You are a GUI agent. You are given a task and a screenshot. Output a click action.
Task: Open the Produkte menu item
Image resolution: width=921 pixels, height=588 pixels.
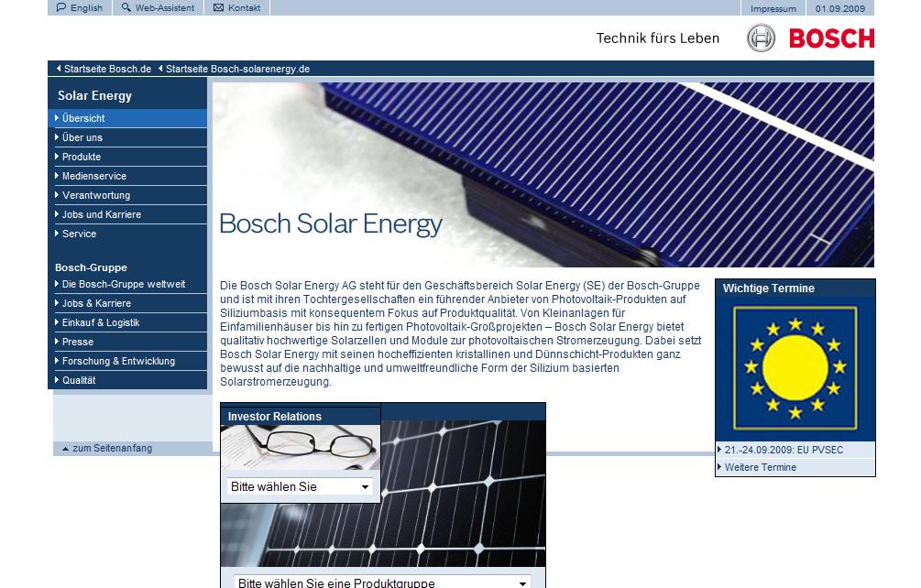(82, 157)
